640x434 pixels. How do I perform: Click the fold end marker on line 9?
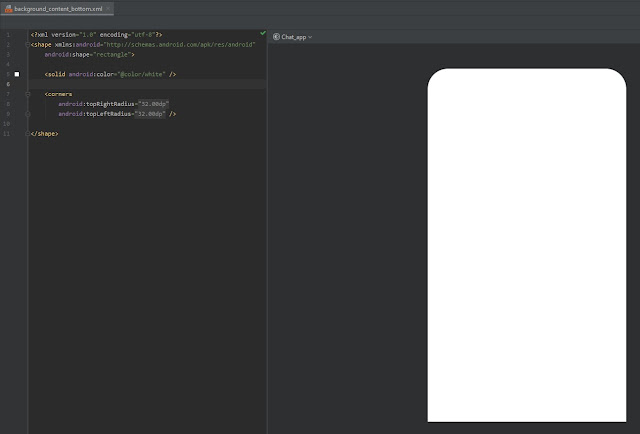(28, 114)
